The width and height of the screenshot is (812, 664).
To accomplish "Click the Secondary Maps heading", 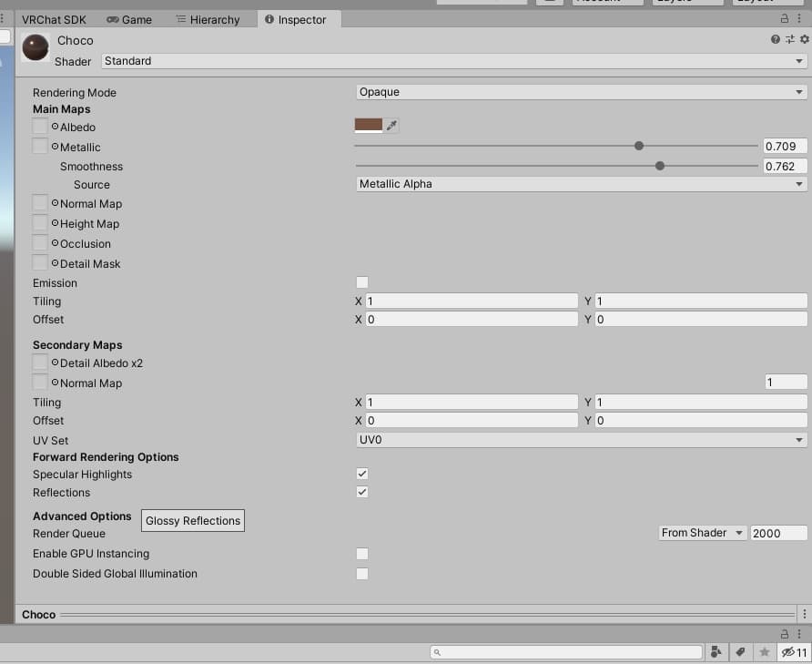I will pyautogui.click(x=77, y=345).
